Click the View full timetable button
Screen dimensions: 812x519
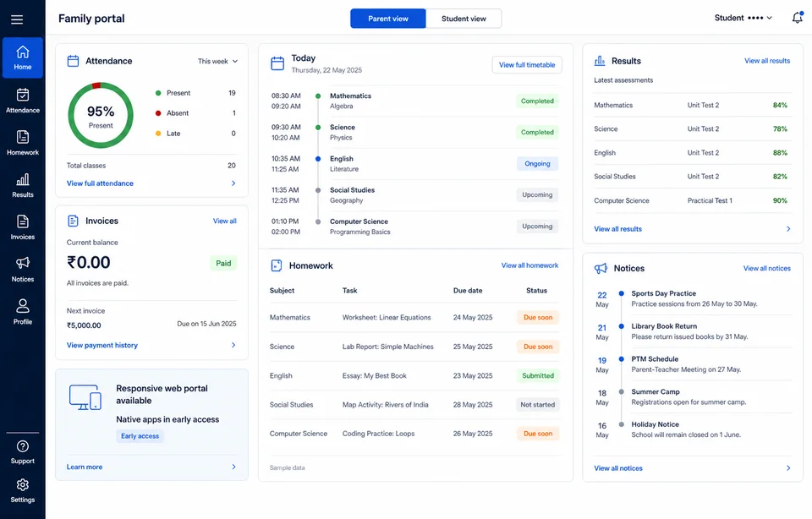[527, 65]
